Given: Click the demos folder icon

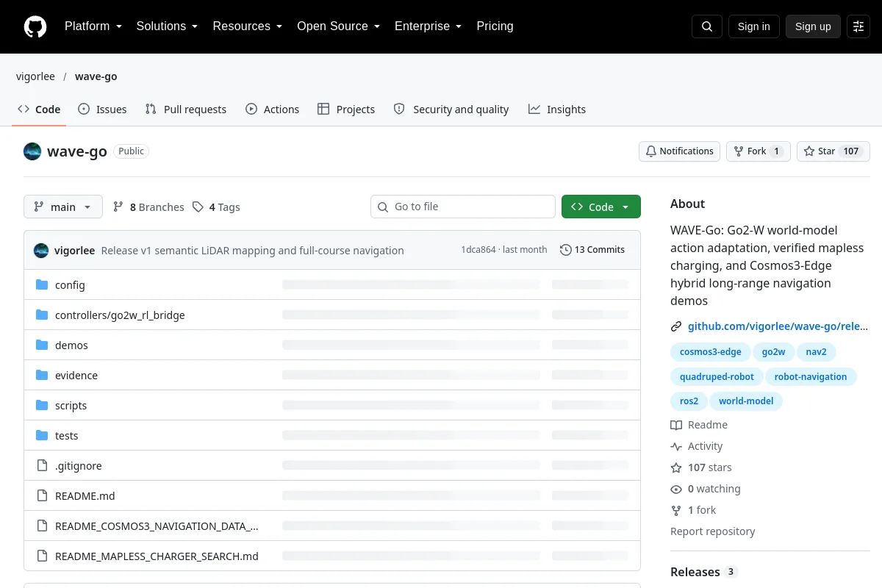Looking at the screenshot, I should click(42, 345).
